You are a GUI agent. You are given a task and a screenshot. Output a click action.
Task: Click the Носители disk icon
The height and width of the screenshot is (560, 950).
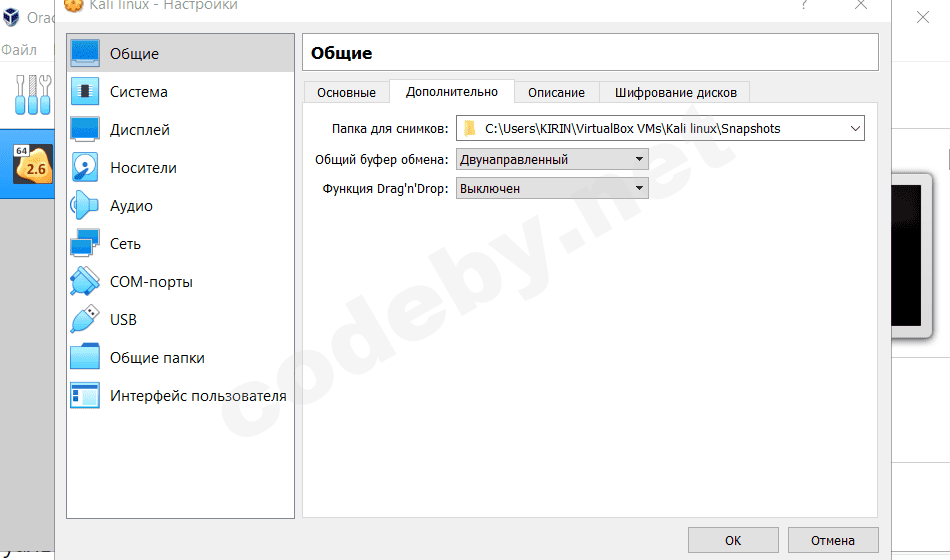[x=85, y=167]
